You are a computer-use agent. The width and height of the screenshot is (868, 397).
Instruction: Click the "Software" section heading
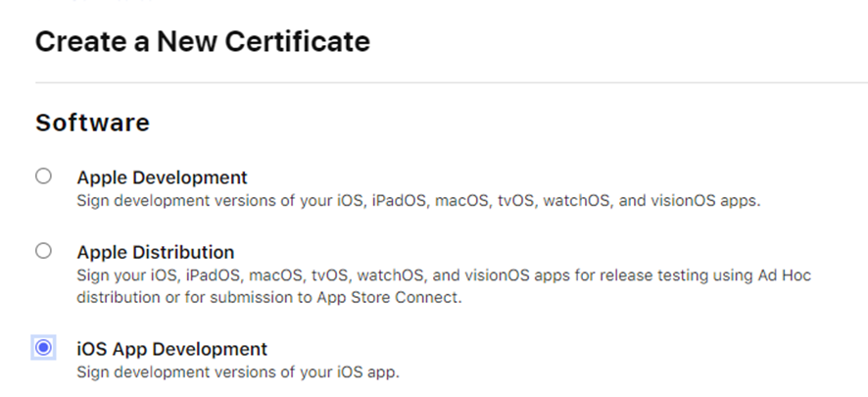click(92, 123)
